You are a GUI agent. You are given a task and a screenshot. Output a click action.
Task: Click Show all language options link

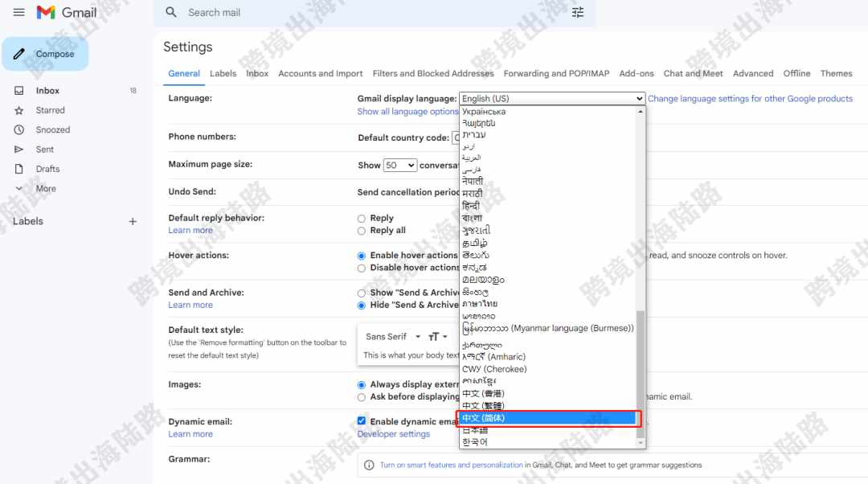pos(408,111)
